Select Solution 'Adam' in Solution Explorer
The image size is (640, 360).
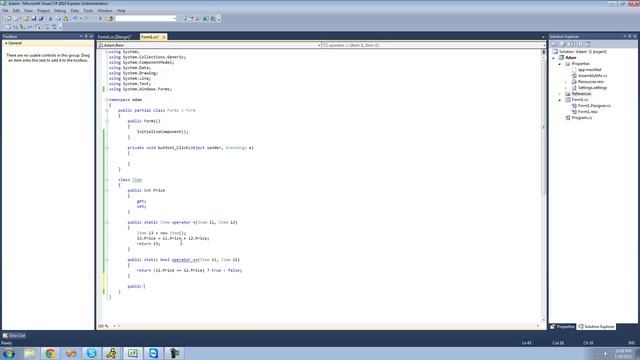[582, 52]
